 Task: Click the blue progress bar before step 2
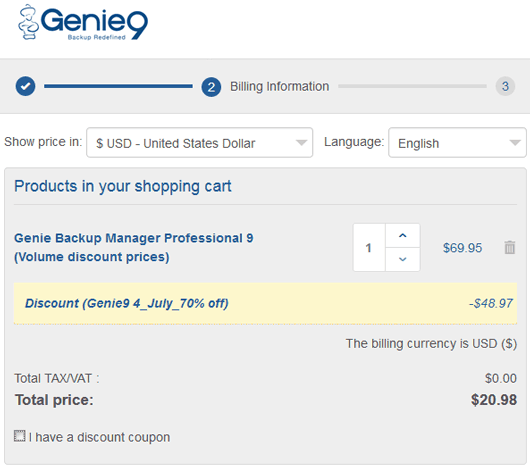118,86
